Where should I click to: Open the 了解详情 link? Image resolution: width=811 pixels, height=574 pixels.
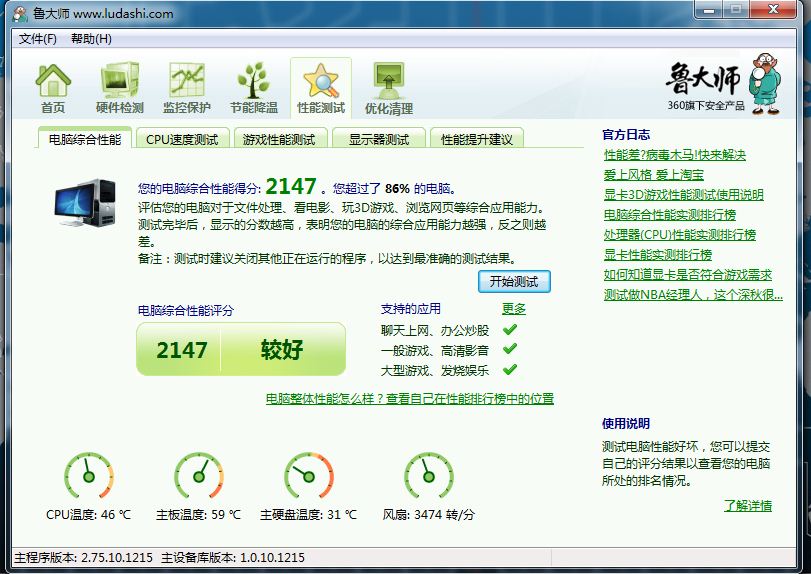coord(748,506)
